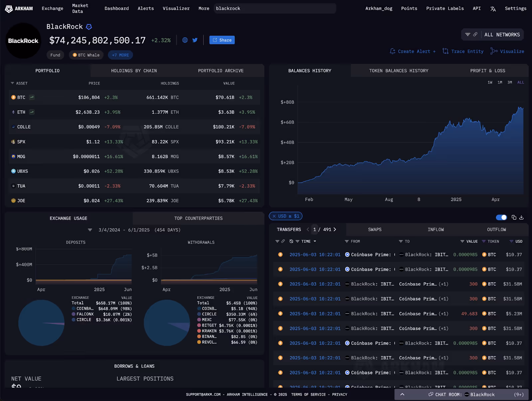The image size is (532, 401).
Task: Open Exchange in top navigation
Action: click(x=53, y=9)
